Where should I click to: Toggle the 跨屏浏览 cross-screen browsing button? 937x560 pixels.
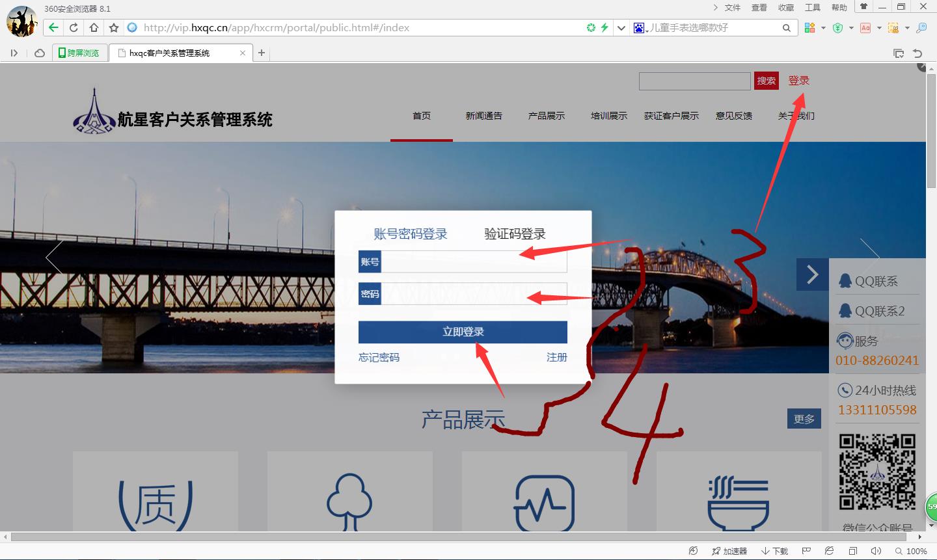79,53
